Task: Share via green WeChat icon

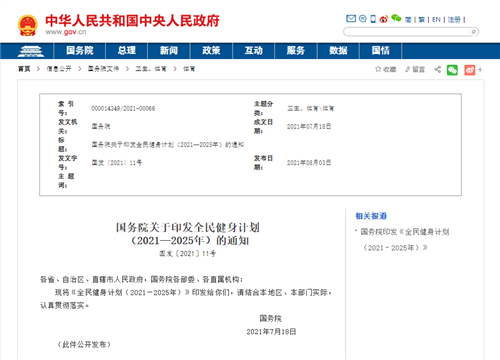Action: [452, 70]
